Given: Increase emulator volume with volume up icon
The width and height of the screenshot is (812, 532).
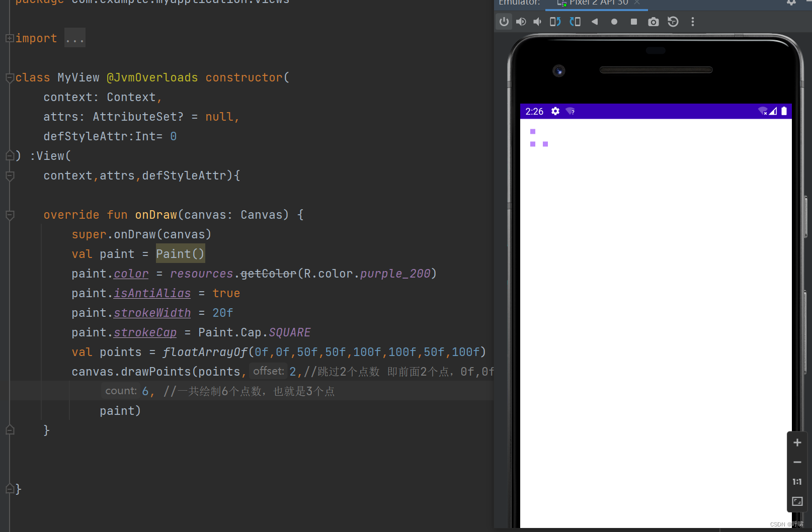Looking at the screenshot, I should pos(521,22).
